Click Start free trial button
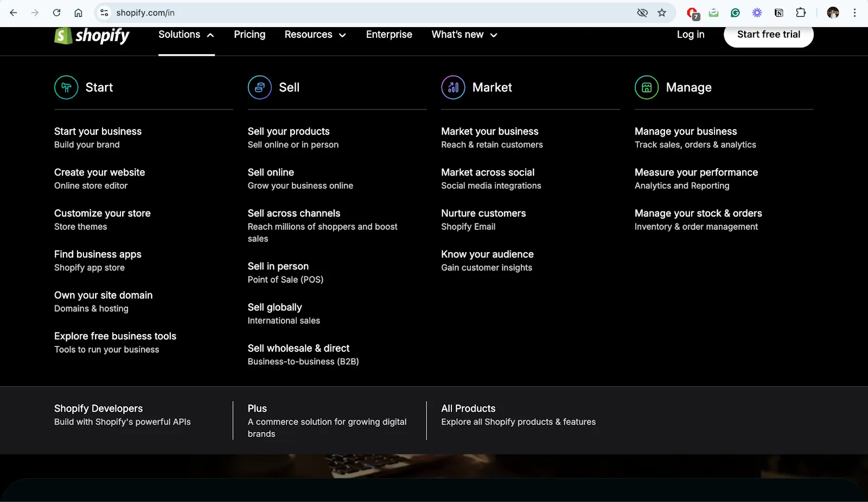This screenshot has width=868, height=502. click(x=769, y=35)
